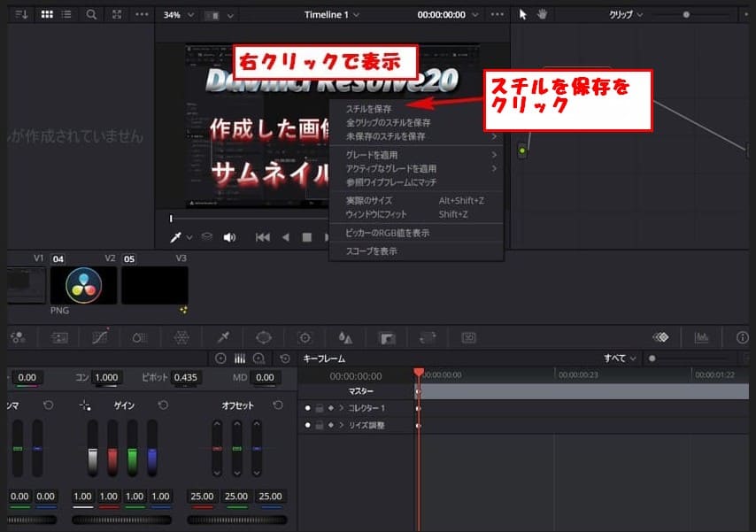
Task: Open the gallery sort order icon
Action: (21, 14)
